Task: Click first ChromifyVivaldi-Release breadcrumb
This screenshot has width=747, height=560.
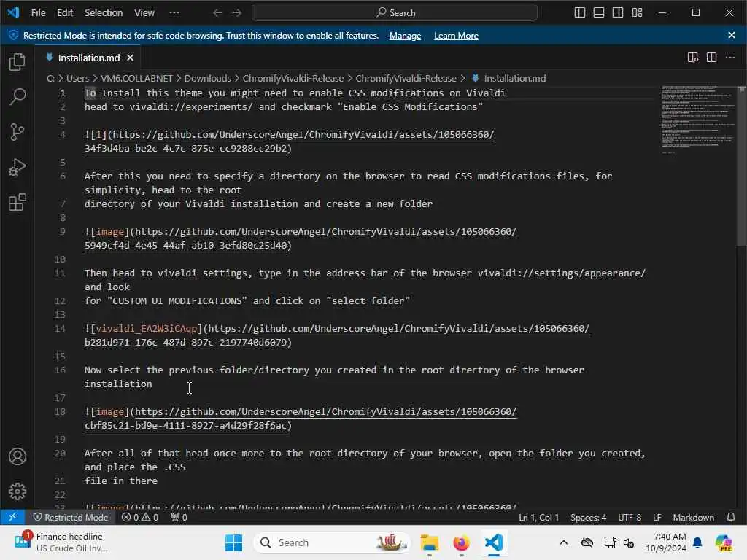Action: pos(293,78)
